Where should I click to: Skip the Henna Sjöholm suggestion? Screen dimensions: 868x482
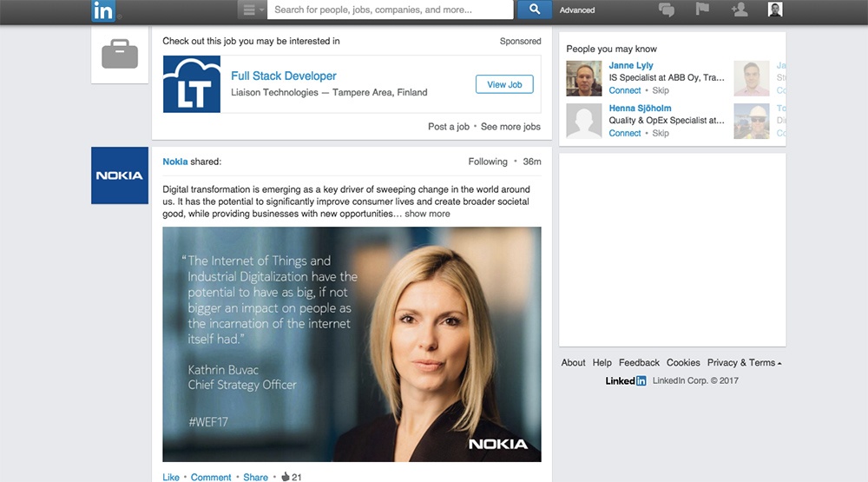click(x=661, y=134)
